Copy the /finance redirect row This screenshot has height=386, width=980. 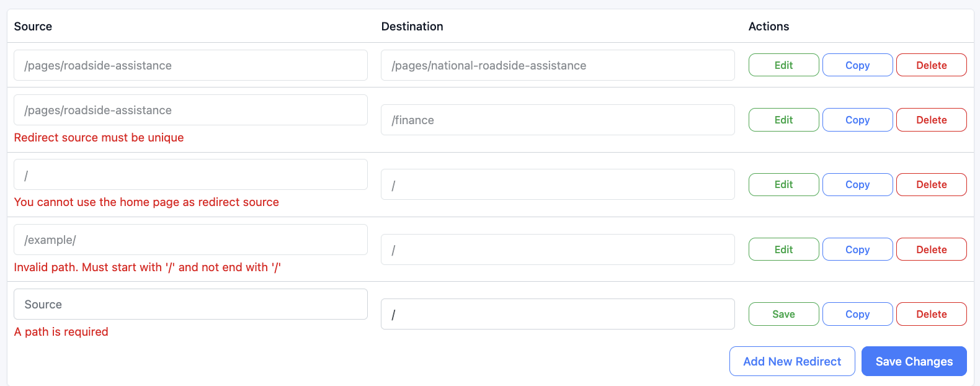pyautogui.click(x=857, y=120)
